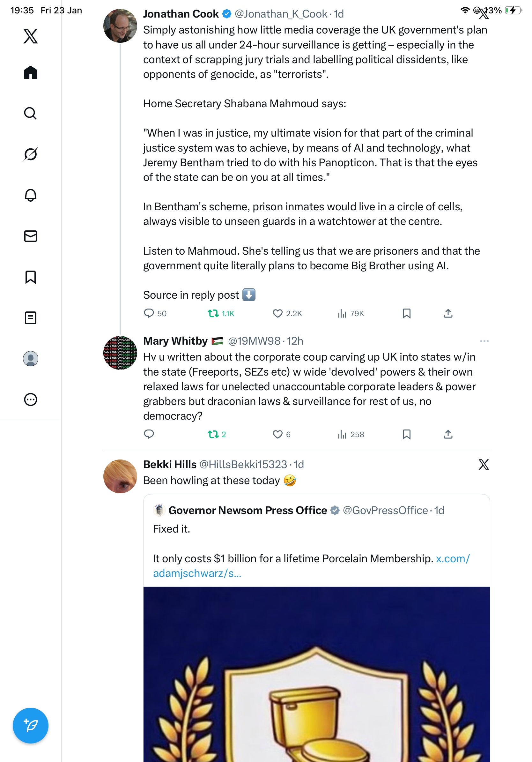Like Jonathan Cook's post
Image resolution: width=532 pixels, height=762 pixels.
[277, 314]
